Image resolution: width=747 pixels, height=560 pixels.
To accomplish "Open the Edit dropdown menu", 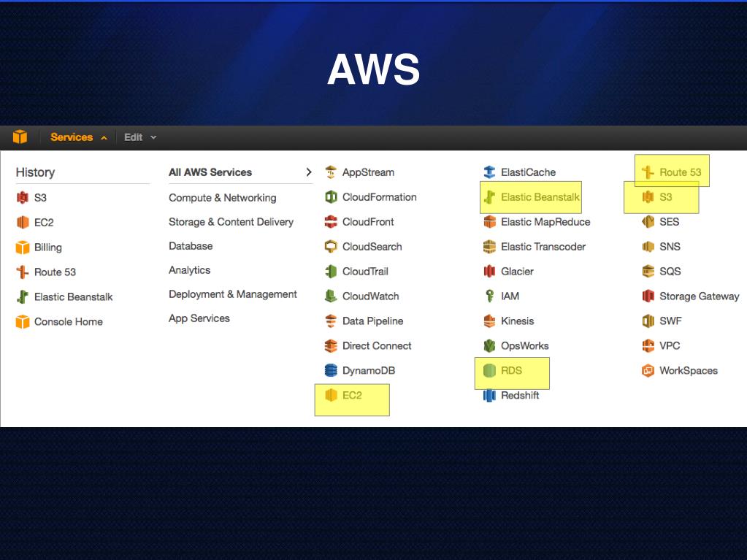I will coord(140,137).
